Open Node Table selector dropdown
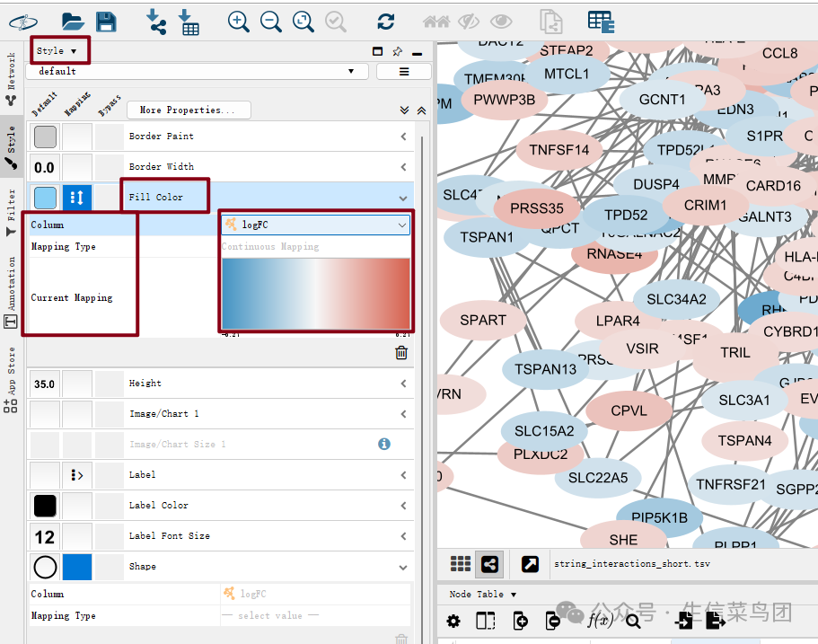Screen dimensions: 818x644 [x=482, y=595]
